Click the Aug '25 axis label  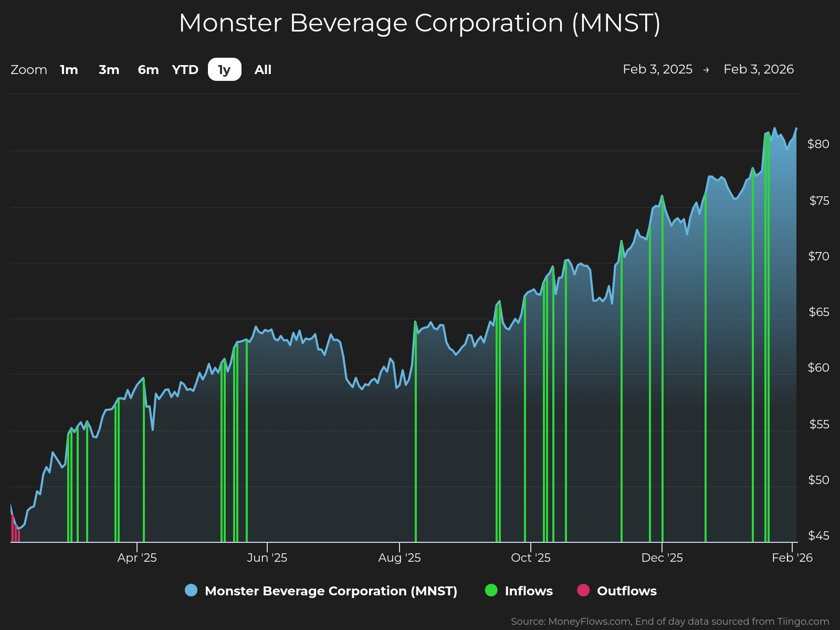tap(400, 558)
